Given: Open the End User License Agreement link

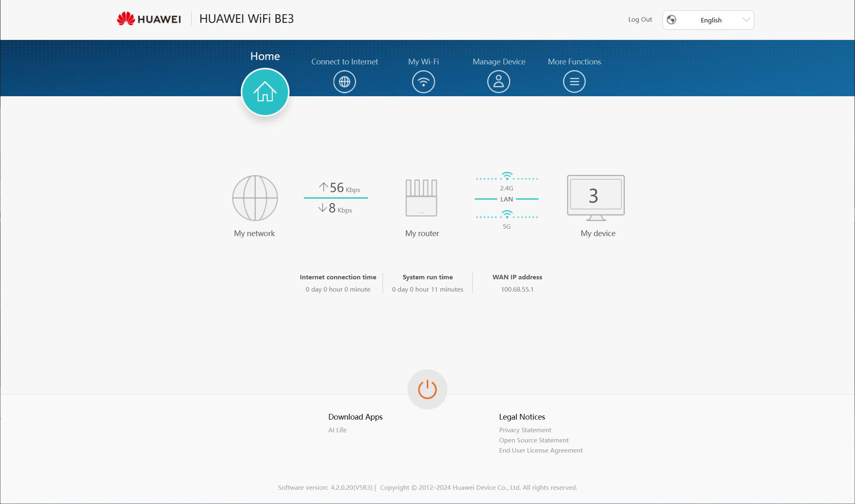Looking at the screenshot, I should [x=541, y=450].
